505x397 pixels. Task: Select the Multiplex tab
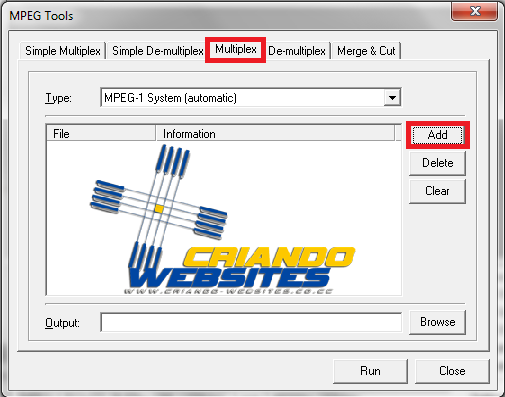click(x=236, y=49)
